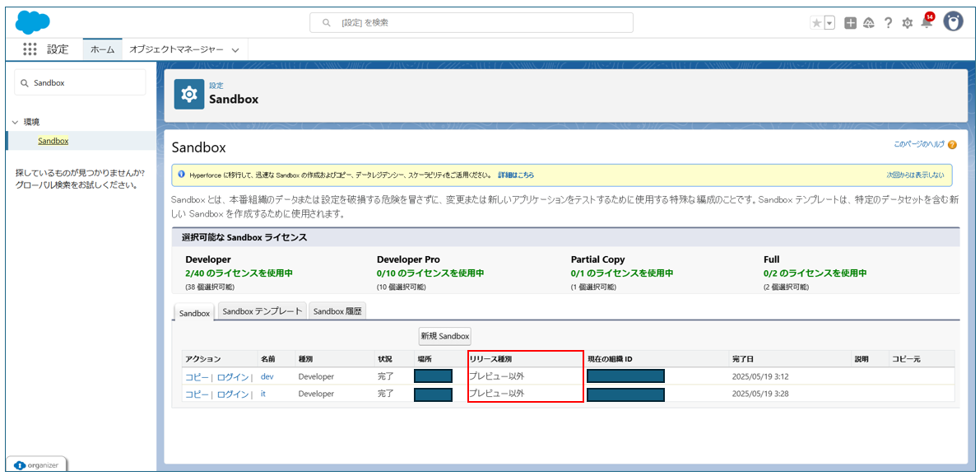This screenshot has width=980, height=476.
Task: Dismiss banner with 次回からは表示しない
Action: 915,175
